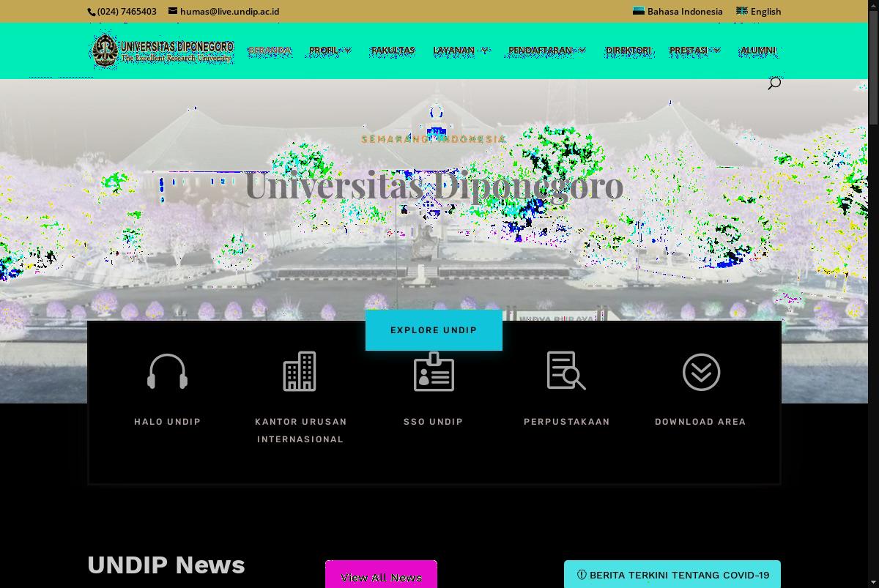The image size is (879, 588).
Task: Open the BERANDA menu item
Action: coord(270,51)
